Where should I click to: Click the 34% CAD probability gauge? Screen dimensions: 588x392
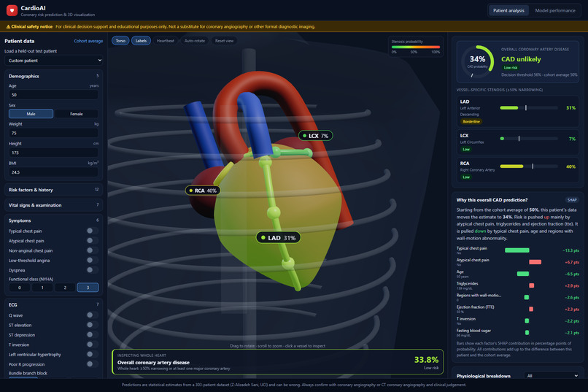pyautogui.click(x=477, y=62)
